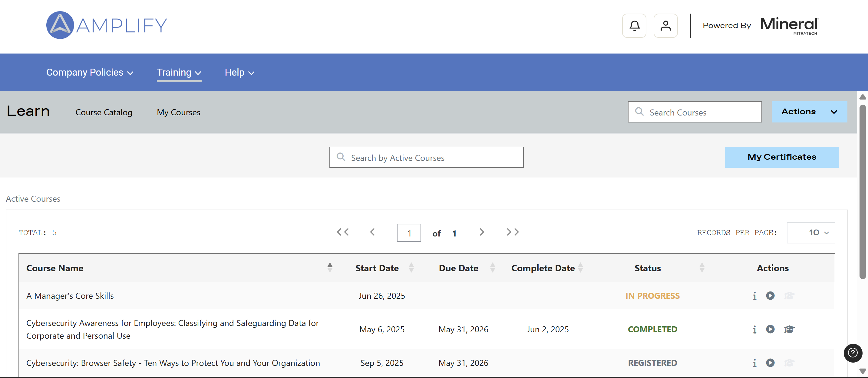Click the Search by Active Courses field
Image resolution: width=868 pixels, height=378 pixels.
426,158
